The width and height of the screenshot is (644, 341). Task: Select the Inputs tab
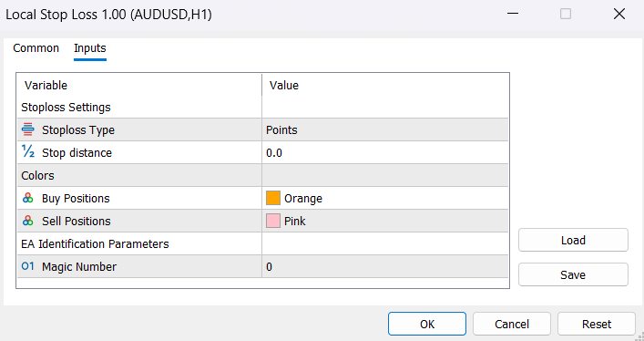[x=90, y=48]
